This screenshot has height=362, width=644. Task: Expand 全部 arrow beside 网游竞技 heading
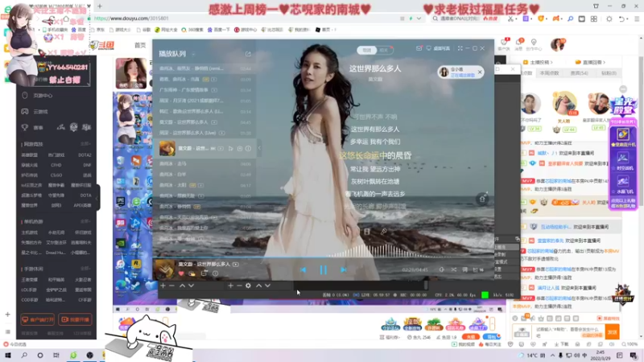point(86,144)
